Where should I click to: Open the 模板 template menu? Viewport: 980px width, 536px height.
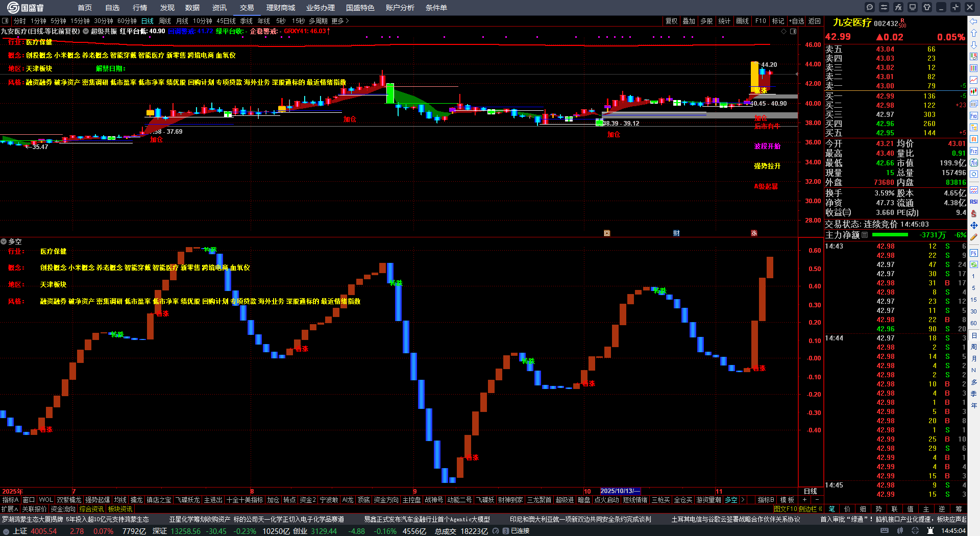pyautogui.click(x=787, y=500)
